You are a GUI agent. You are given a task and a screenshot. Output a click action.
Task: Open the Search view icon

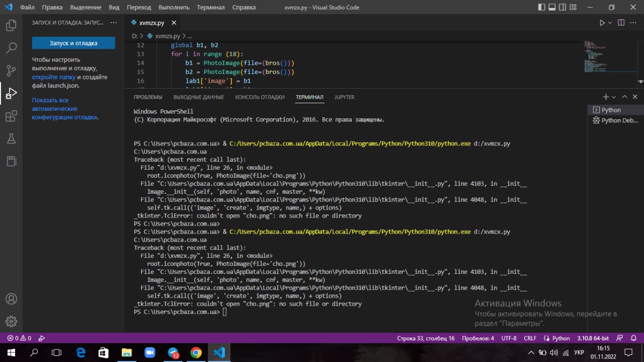[x=11, y=48]
